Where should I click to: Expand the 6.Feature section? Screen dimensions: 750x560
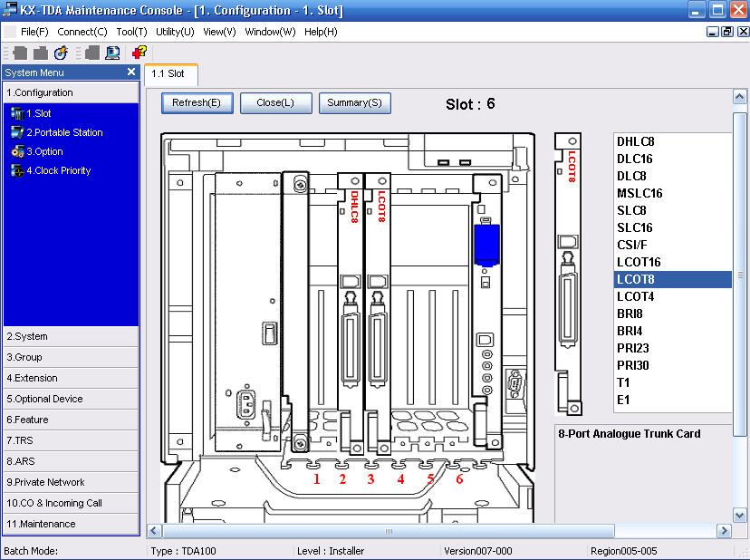pos(72,420)
